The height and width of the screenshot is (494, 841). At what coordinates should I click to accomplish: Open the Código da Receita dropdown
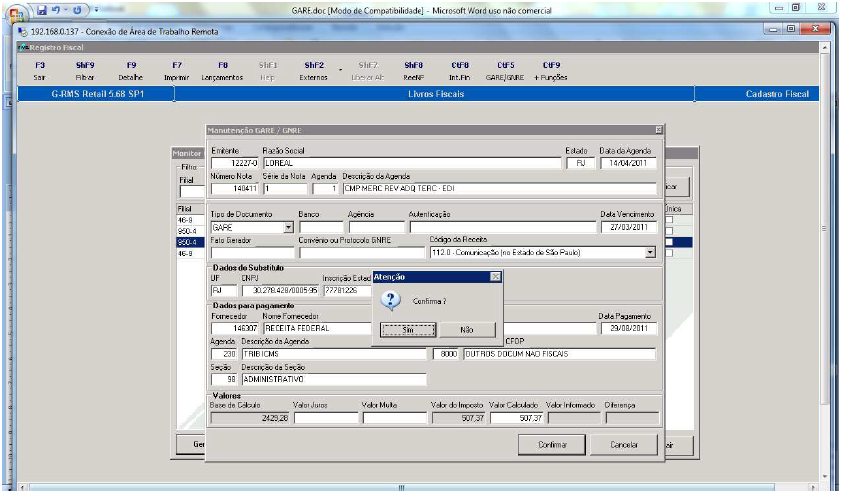651,252
